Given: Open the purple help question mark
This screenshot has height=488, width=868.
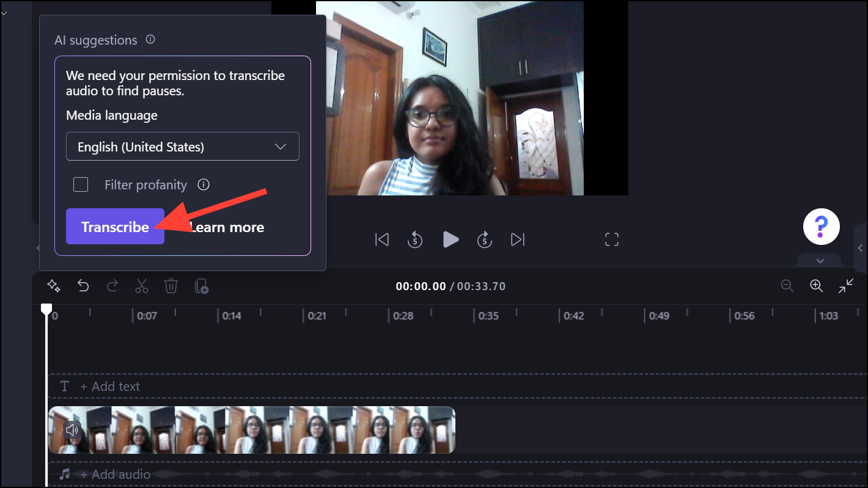Looking at the screenshot, I should click(821, 226).
